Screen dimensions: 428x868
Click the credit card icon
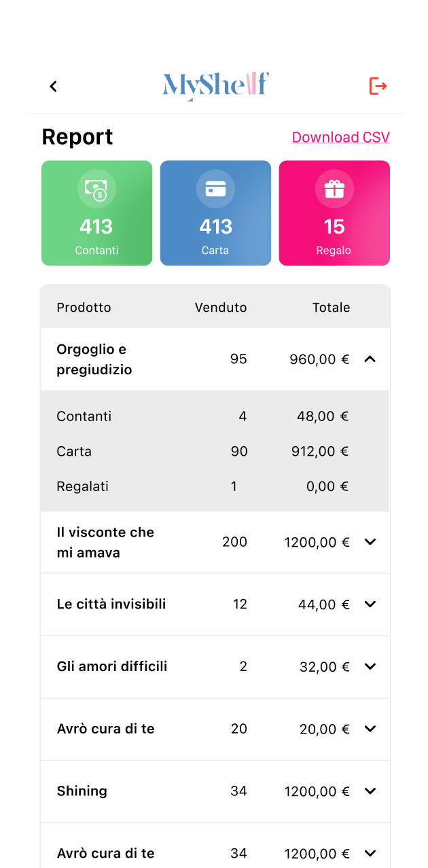tap(215, 189)
